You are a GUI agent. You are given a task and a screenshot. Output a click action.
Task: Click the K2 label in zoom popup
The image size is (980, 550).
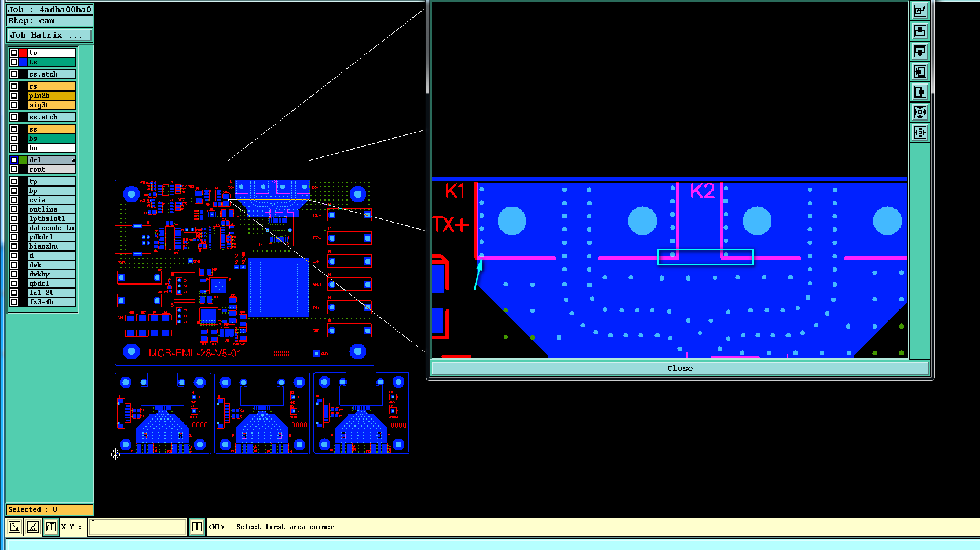(703, 191)
